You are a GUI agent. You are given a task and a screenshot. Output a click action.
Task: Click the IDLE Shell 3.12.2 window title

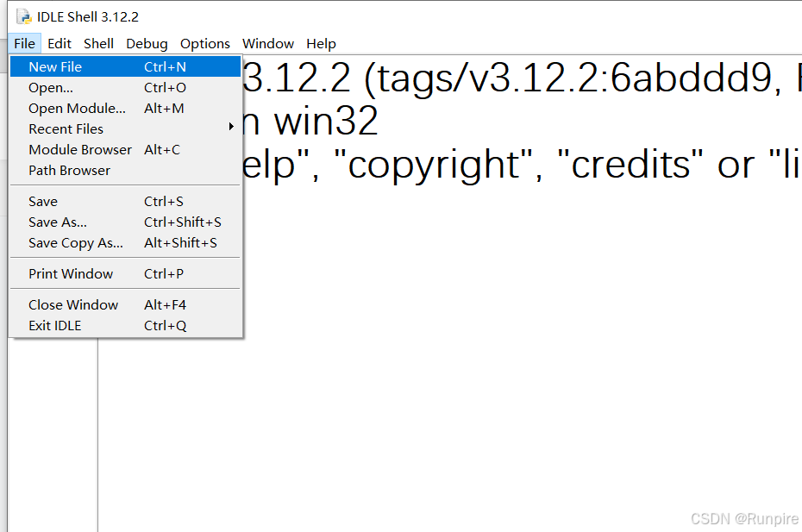point(87,17)
